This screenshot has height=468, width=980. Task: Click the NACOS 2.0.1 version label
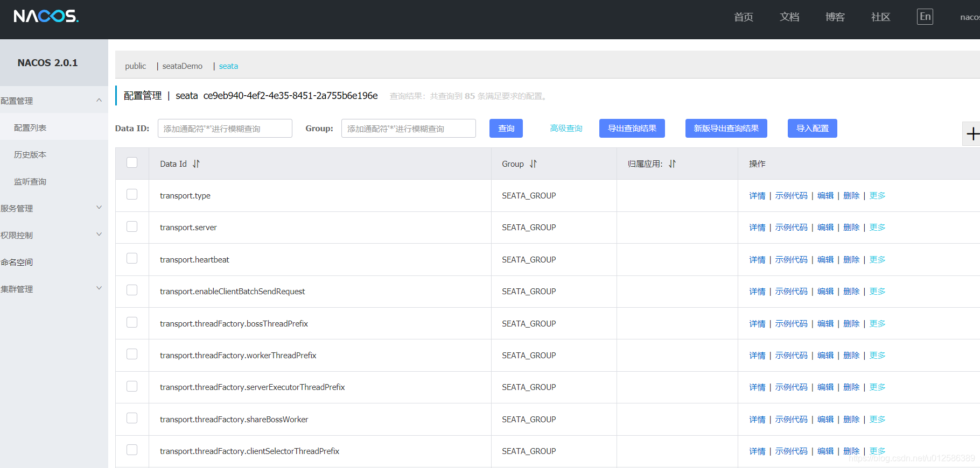(47, 63)
